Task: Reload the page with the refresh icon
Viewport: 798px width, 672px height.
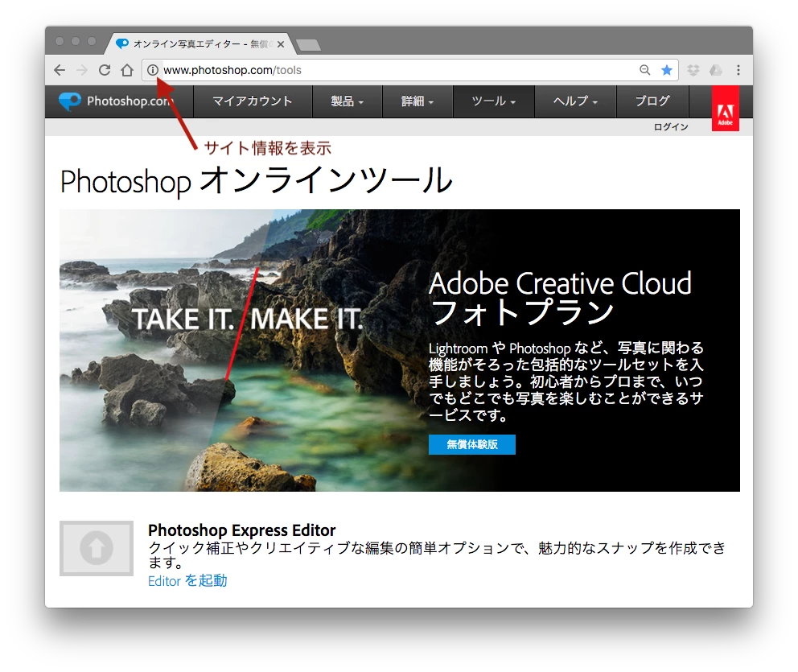Action: [105, 70]
